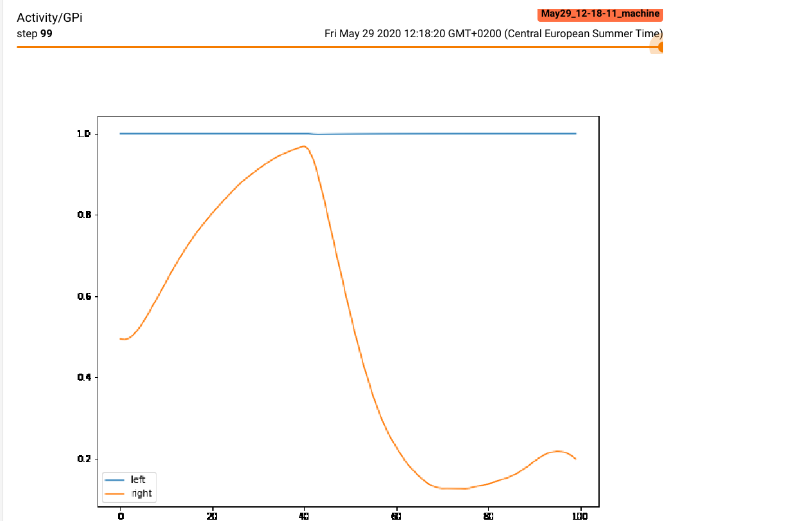Select the 'right' legend label
The height and width of the screenshot is (521, 812).
(x=141, y=493)
